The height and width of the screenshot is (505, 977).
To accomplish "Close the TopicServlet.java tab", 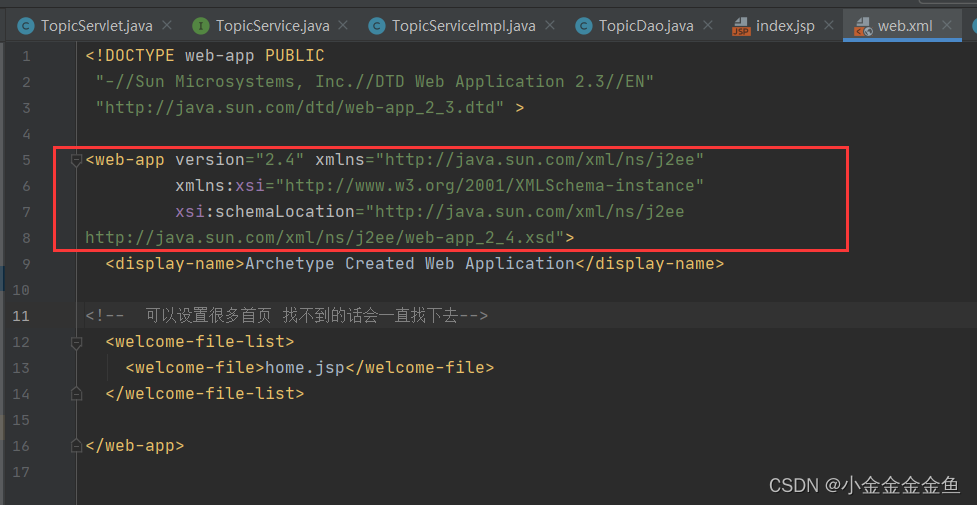I will (166, 26).
